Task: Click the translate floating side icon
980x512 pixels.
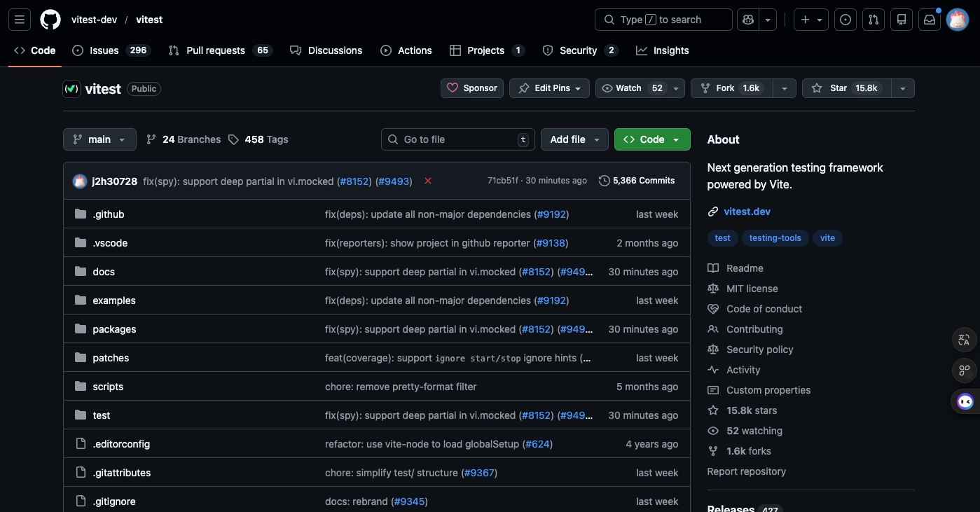Action: click(965, 340)
